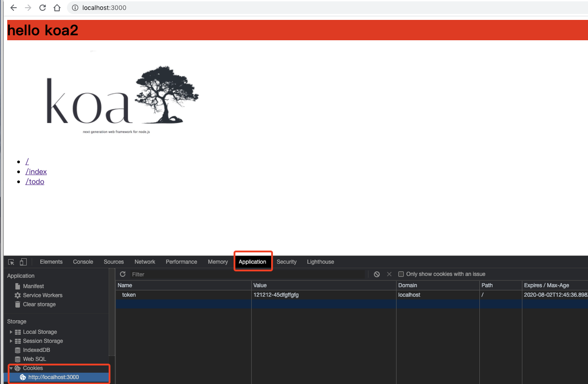
Task: View site info icon beside the URL
Action: (x=75, y=8)
